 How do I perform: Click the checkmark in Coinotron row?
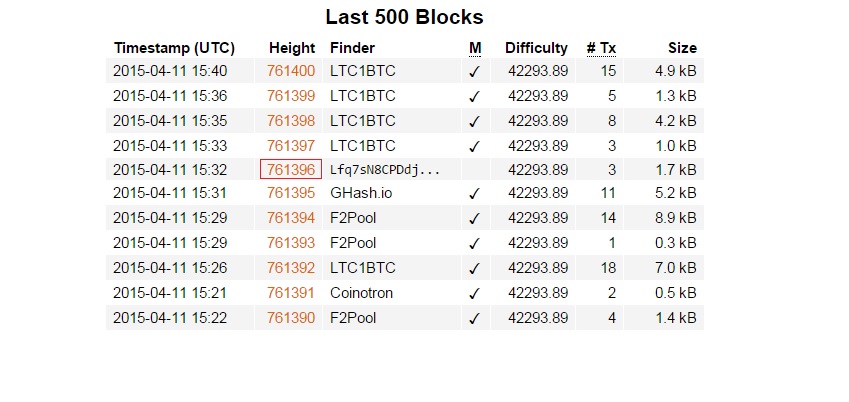474,294
